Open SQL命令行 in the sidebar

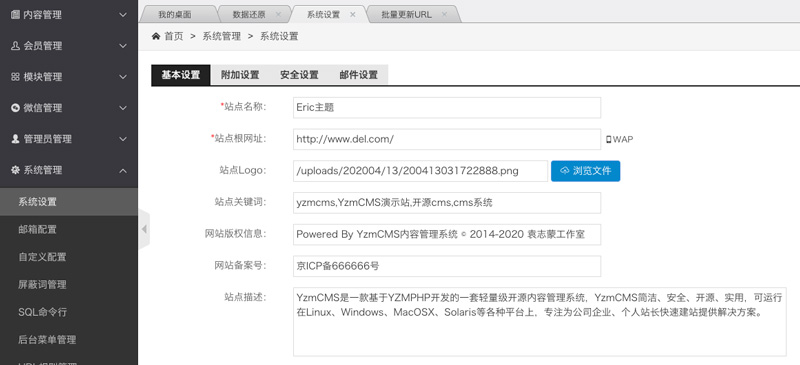coord(69,312)
